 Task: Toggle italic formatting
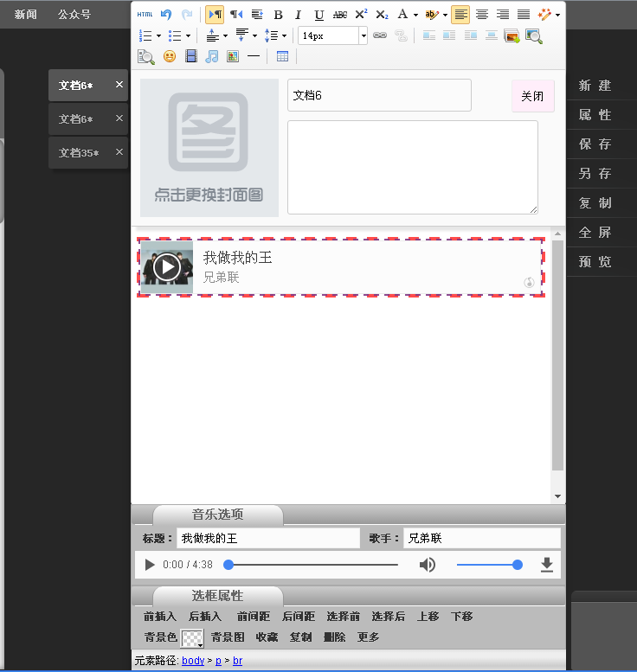[298, 15]
